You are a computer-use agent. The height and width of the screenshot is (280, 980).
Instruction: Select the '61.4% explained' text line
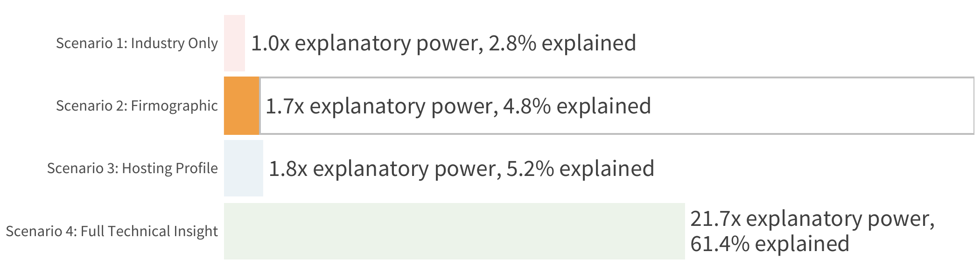770,244
